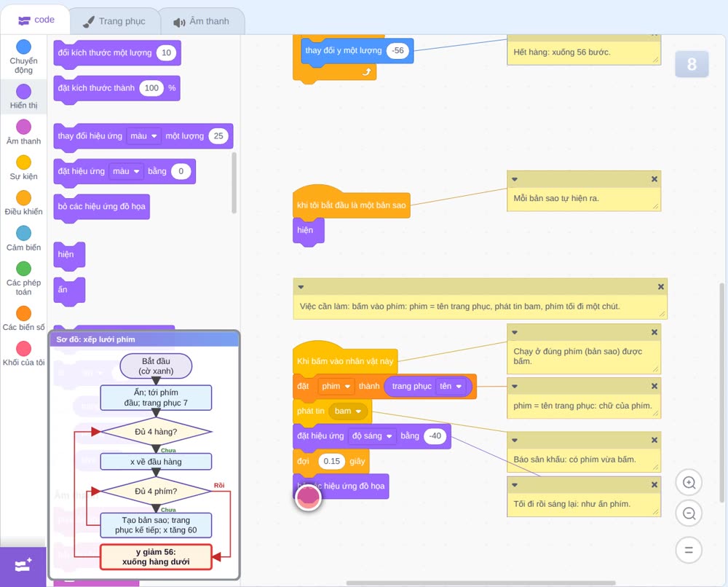Open màu dropdown in 'thay đổi hiệu ứng' block
The image size is (728, 587).
point(144,136)
